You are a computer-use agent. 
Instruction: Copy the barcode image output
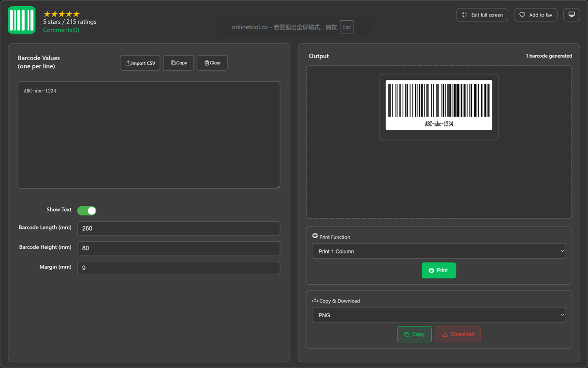414,335
